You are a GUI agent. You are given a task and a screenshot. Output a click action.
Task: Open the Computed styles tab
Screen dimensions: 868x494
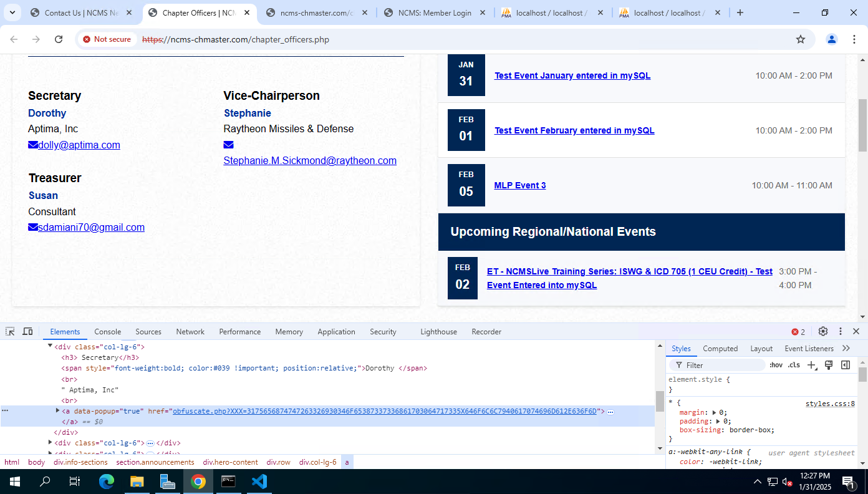click(x=720, y=349)
